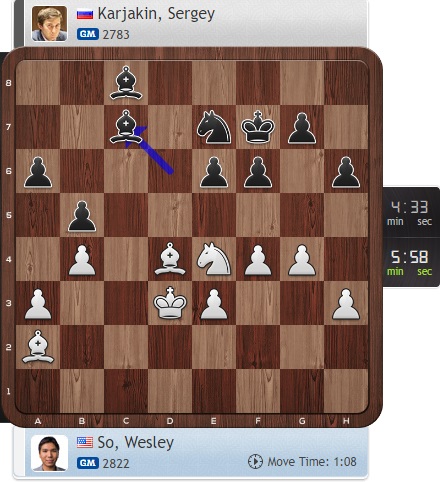This screenshot has width=440, height=482.
Task: Select the white bishop on d4
Action: point(170,259)
